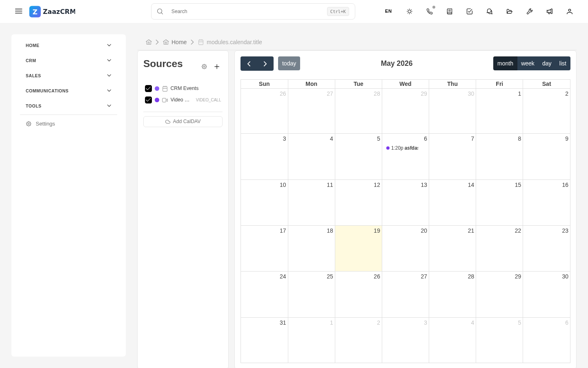Switch to month view

tap(505, 63)
